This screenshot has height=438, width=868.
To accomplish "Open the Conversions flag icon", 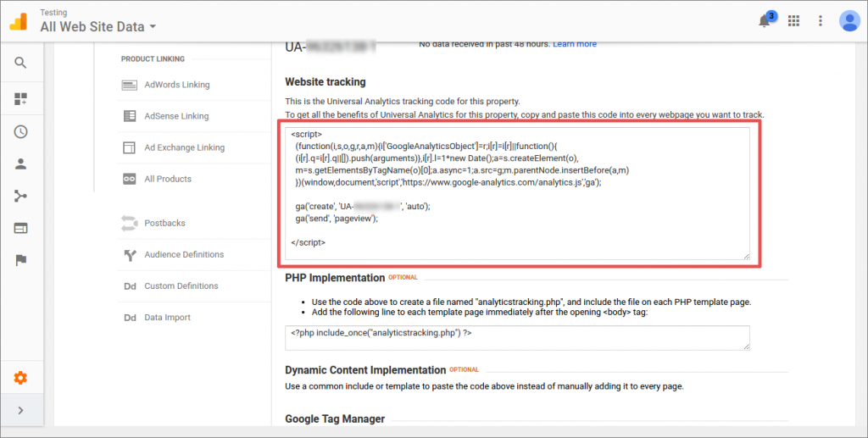I will pyautogui.click(x=20, y=260).
